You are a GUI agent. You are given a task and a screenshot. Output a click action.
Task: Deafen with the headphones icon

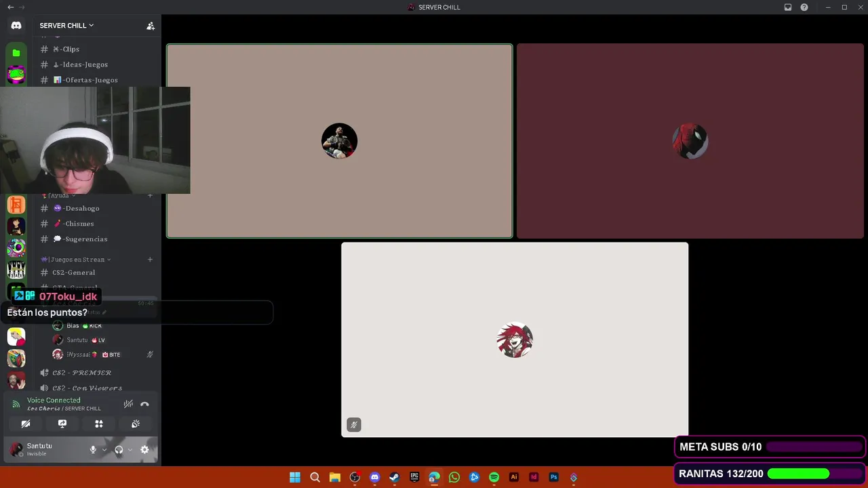[x=119, y=449]
